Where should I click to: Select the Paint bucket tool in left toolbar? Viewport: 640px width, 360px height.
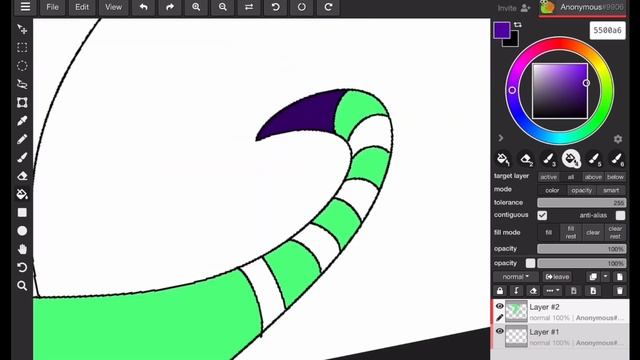coord(22,194)
